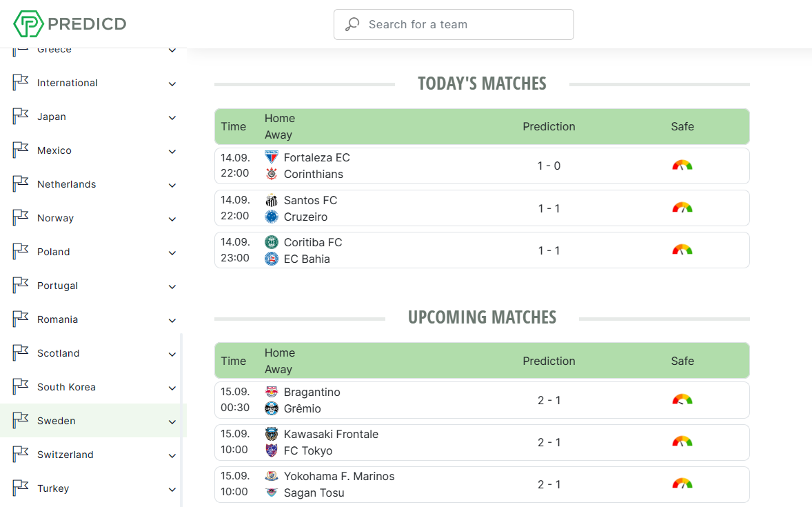Select Mexico in the sidebar
812x507 pixels.
tap(54, 150)
